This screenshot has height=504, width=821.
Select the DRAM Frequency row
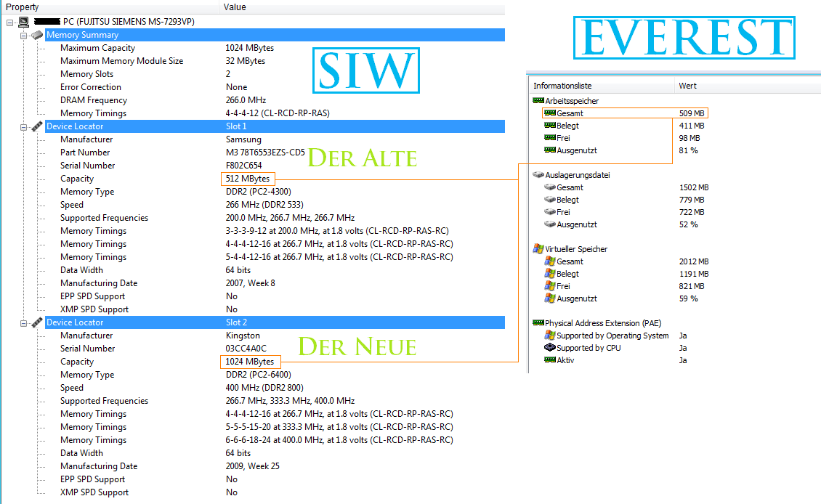click(282, 100)
